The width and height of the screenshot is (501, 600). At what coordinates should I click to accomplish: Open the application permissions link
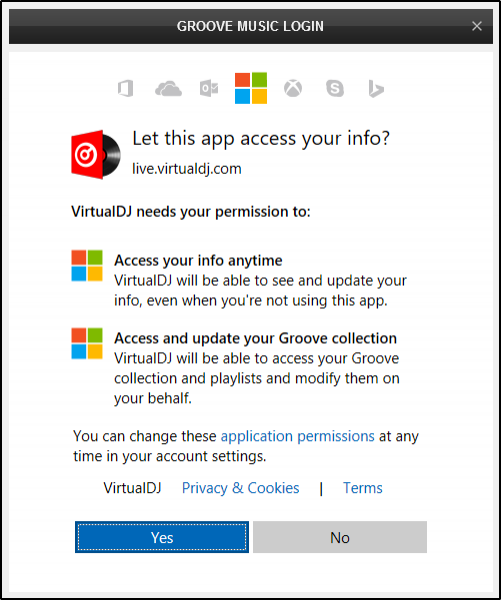click(x=297, y=436)
